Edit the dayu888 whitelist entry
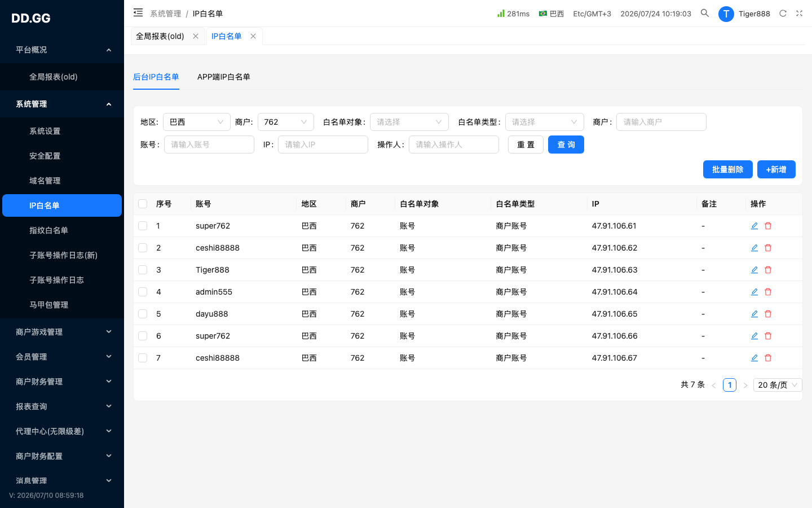 tap(754, 314)
